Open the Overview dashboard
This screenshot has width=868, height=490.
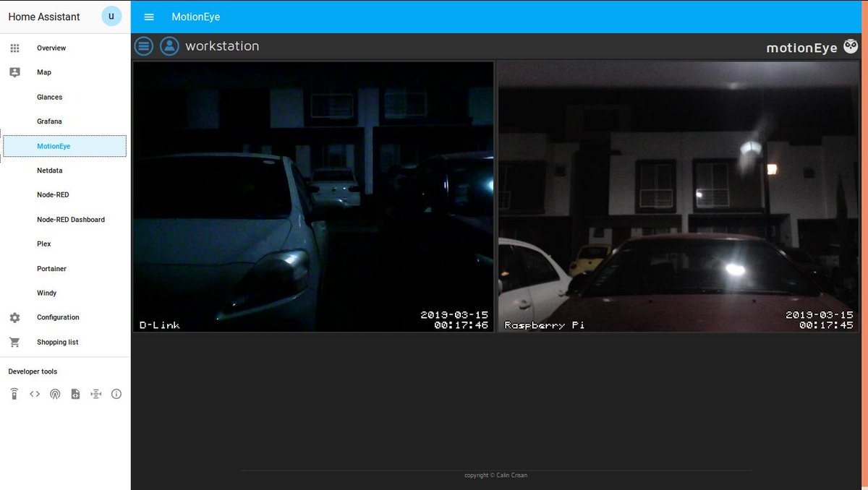point(65,48)
